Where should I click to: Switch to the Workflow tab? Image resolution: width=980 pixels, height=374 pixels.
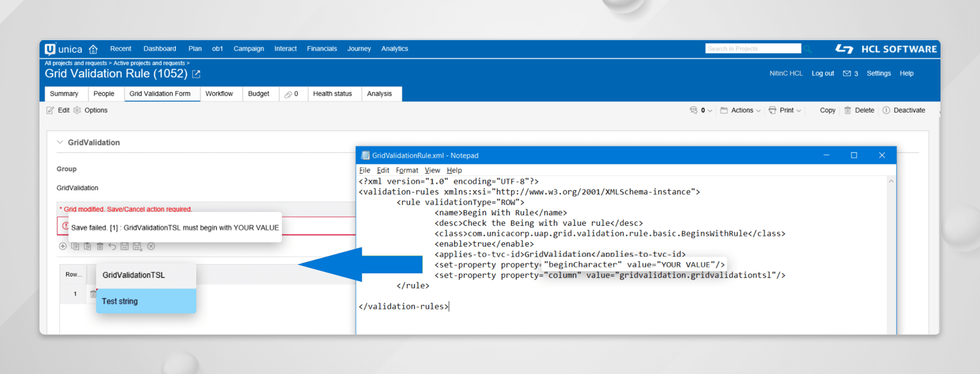pos(219,94)
